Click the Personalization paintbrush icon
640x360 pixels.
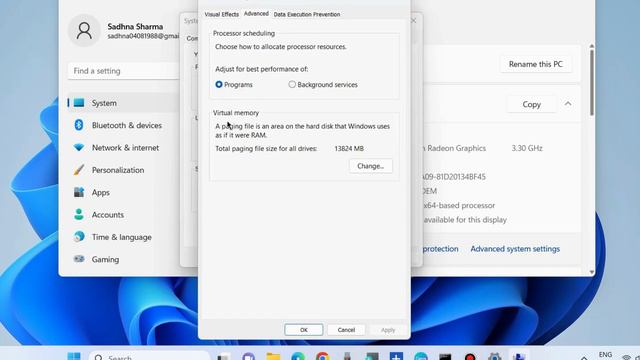click(79, 170)
